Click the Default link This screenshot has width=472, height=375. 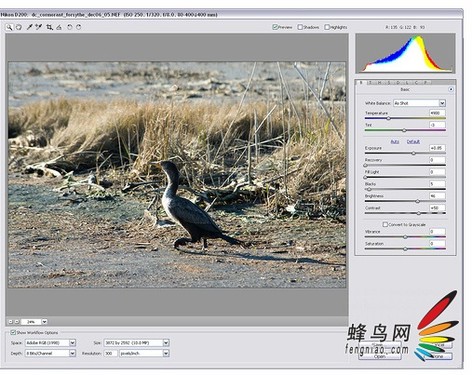[413, 142]
